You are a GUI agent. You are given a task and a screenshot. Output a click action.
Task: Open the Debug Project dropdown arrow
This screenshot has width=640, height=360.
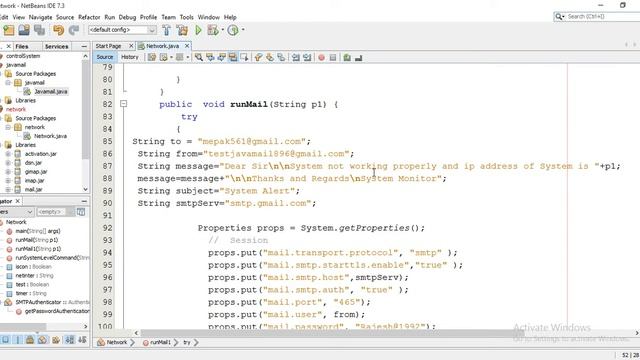click(222, 30)
